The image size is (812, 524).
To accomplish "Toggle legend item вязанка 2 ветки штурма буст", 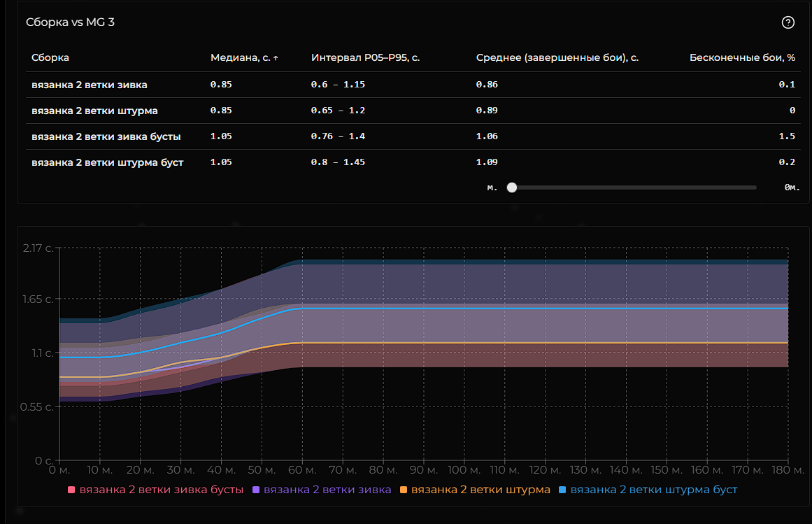I will coord(654,490).
